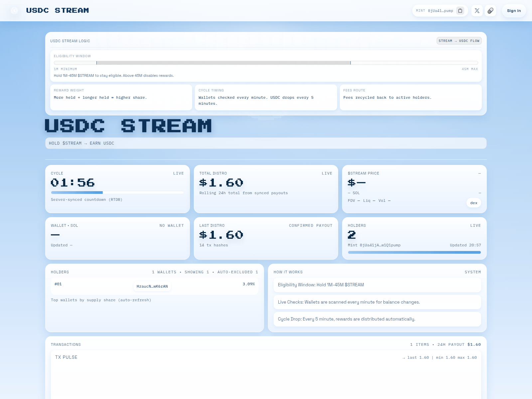Click 'Eligibility Window: Hold 1M-45M $STREAM' row

point(377,285)
